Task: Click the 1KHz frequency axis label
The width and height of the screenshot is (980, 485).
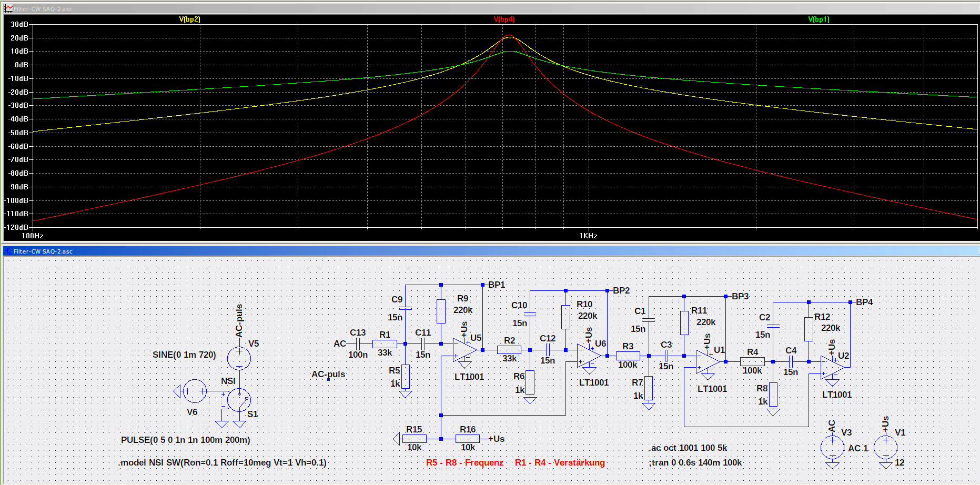Action: pyautogui.click(x=588, y=236)
